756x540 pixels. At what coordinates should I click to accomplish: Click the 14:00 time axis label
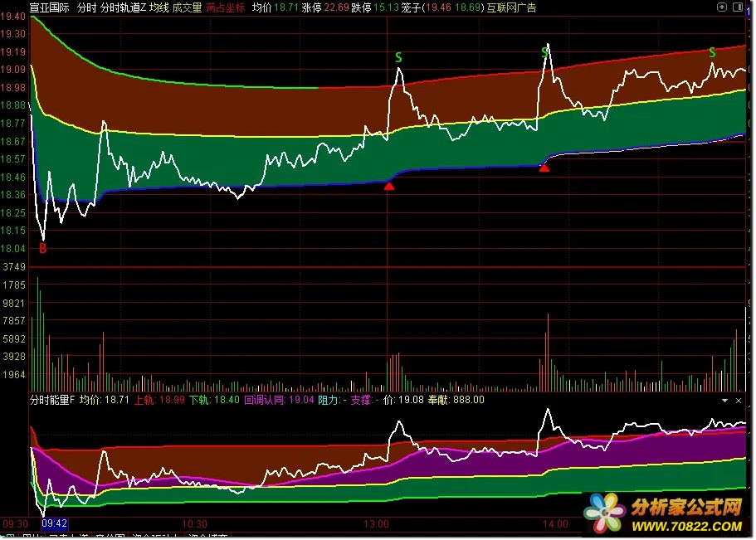tap(555, 524)
